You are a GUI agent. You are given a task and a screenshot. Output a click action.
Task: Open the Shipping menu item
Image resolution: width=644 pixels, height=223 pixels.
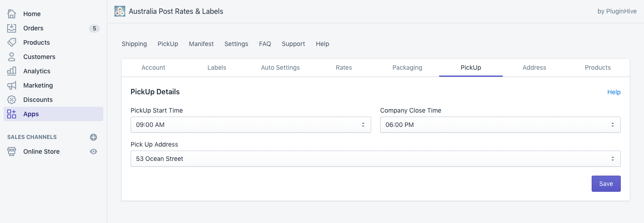(134, 44)
